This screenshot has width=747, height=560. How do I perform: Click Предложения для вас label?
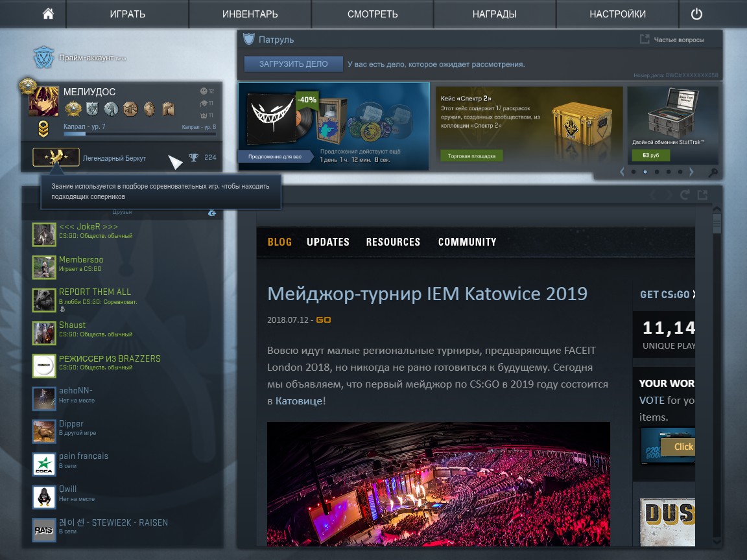[275, 156]
